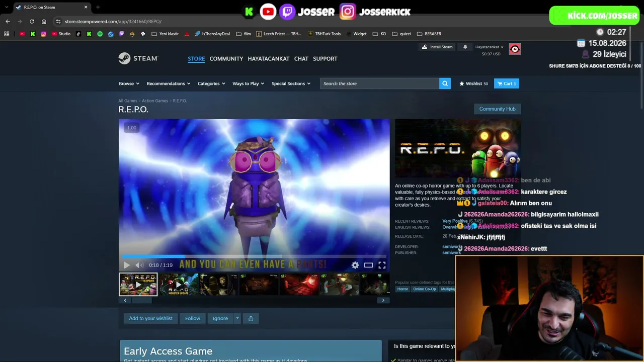Open the IsThereAnyDeal bookmark

(x=212, y=34)
